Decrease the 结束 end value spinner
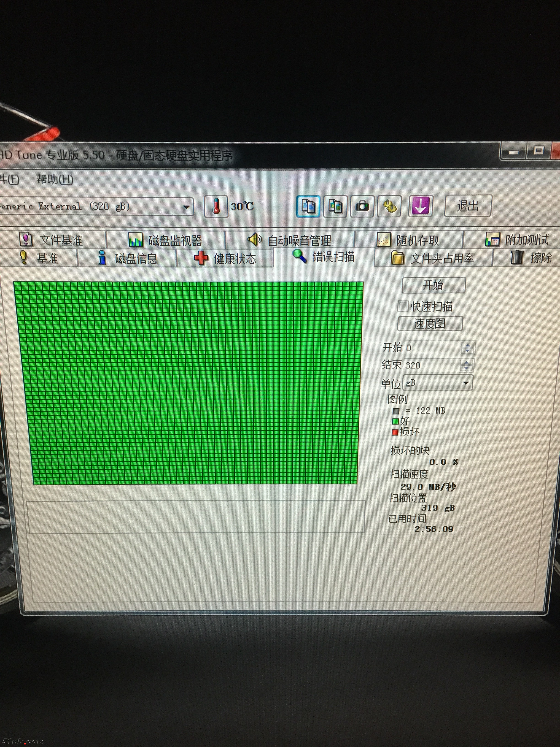 [466, 368]
